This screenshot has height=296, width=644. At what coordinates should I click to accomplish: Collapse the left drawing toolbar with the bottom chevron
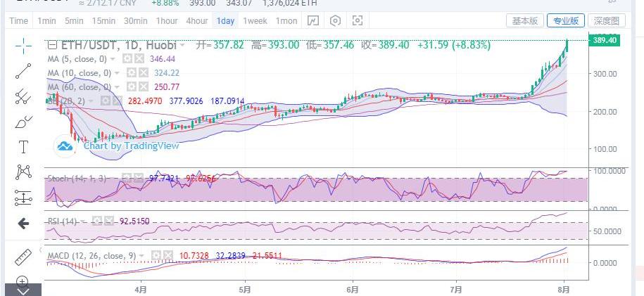pos(23,291)
